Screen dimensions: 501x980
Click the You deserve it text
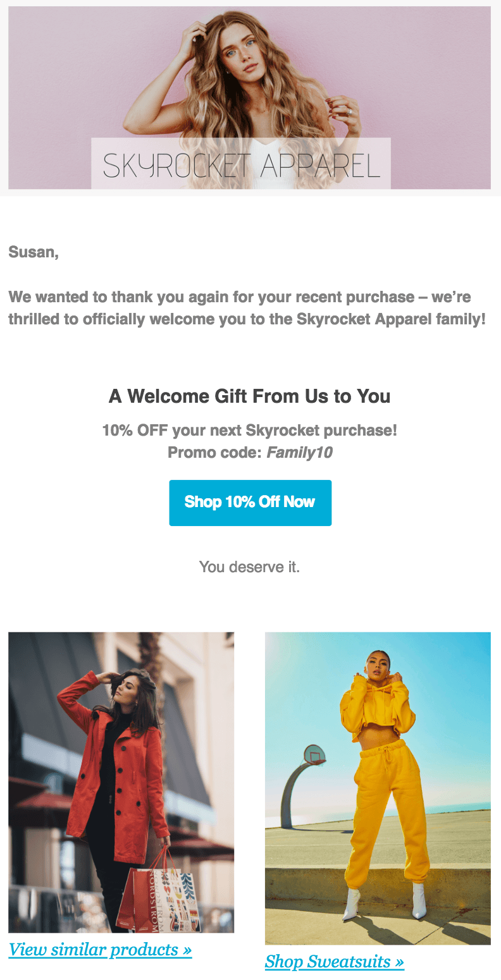click(x=250, y=567)
